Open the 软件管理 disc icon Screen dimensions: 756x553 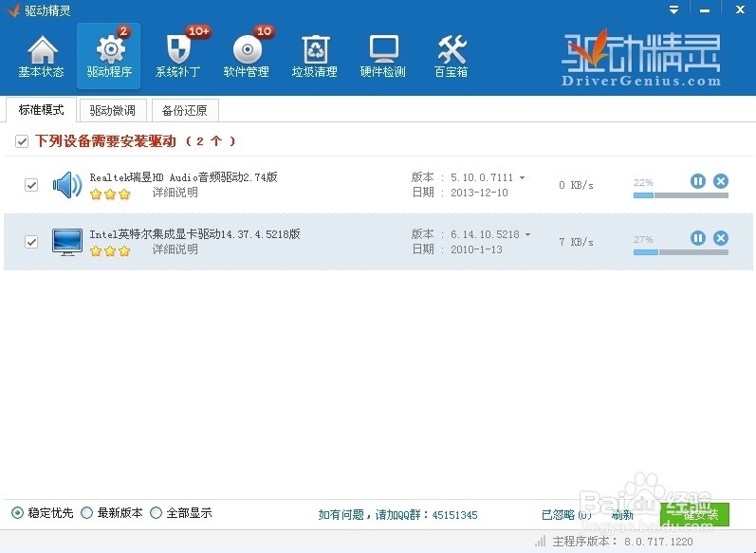pos(247,50)
